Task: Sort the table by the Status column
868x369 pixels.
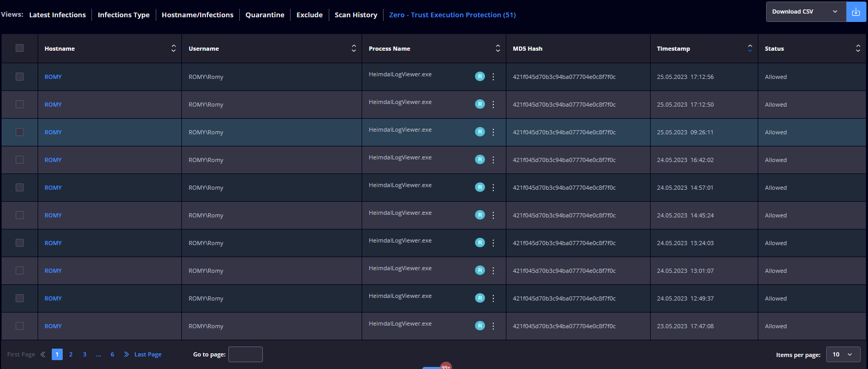Action: 858,48
